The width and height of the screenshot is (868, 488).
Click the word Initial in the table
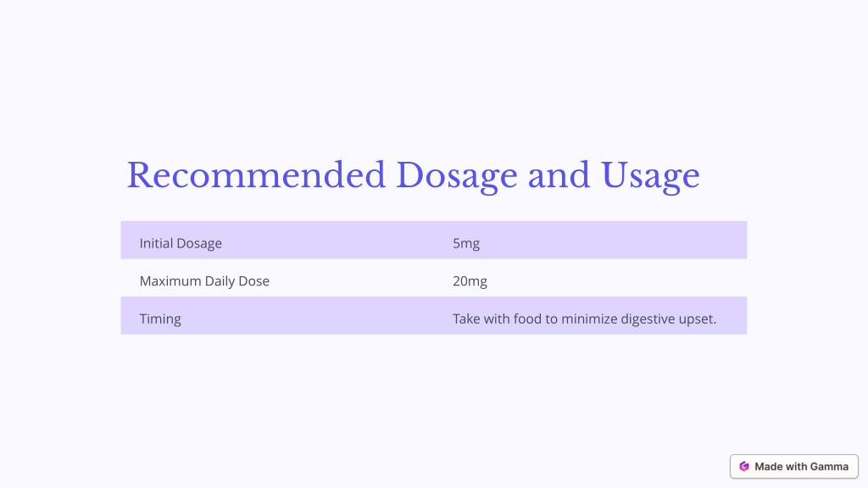click(x=156, y=243)
